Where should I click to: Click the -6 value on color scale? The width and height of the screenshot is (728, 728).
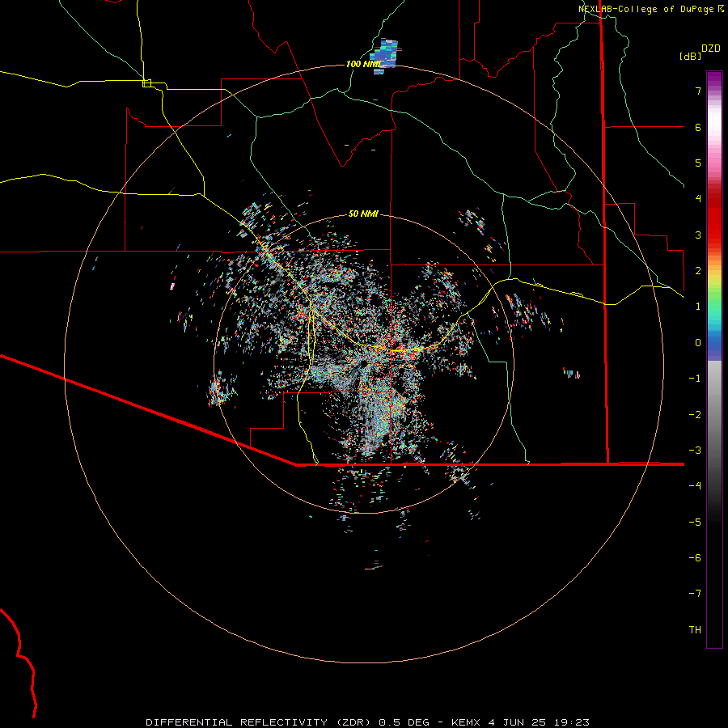coord(695,558)
